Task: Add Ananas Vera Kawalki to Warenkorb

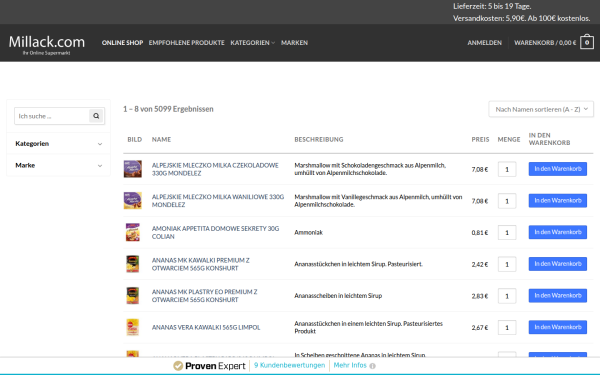Action: 558,328
